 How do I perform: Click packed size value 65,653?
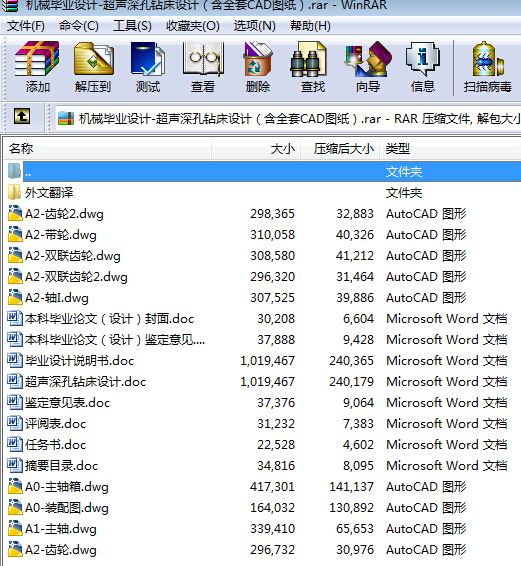click(x=355, y=528)
